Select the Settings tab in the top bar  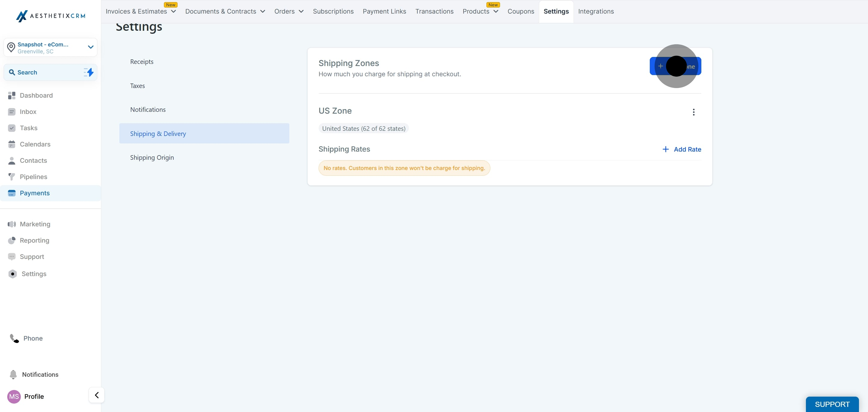tap(556, 11)
